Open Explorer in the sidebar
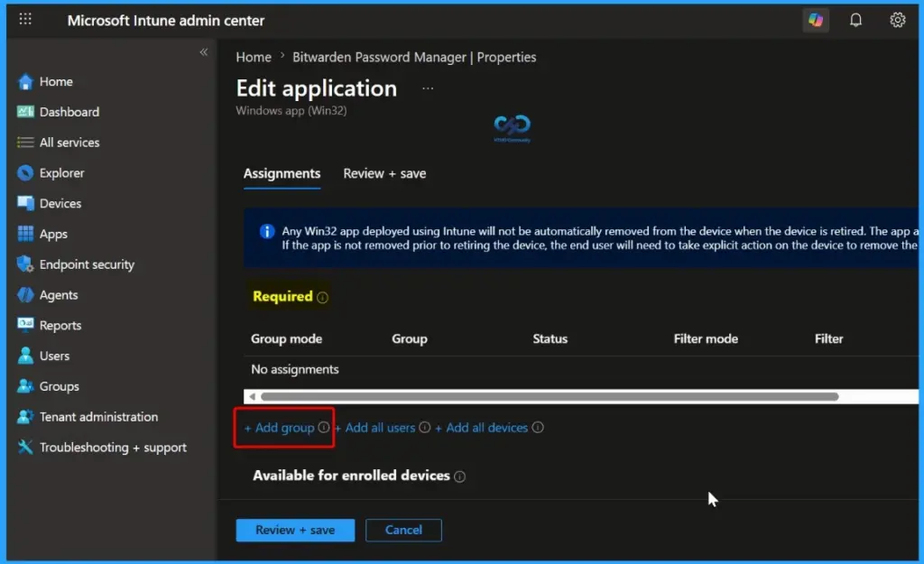Viewport: 924px width, 564px height. point(62,172)
